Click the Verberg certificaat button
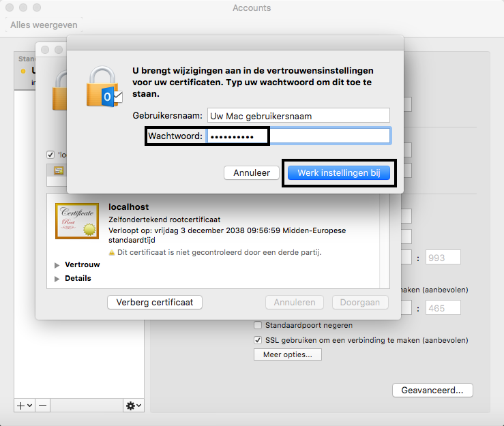 [155, 302]
